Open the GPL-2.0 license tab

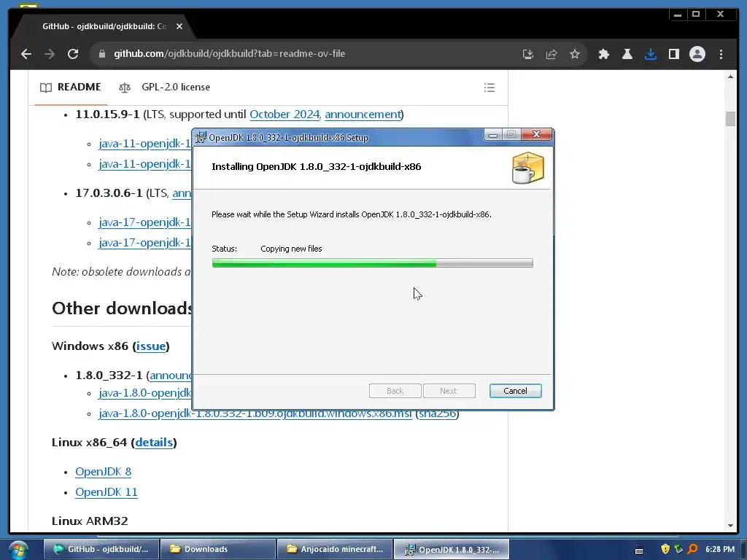pyautogui.click(x=164, y=87)
